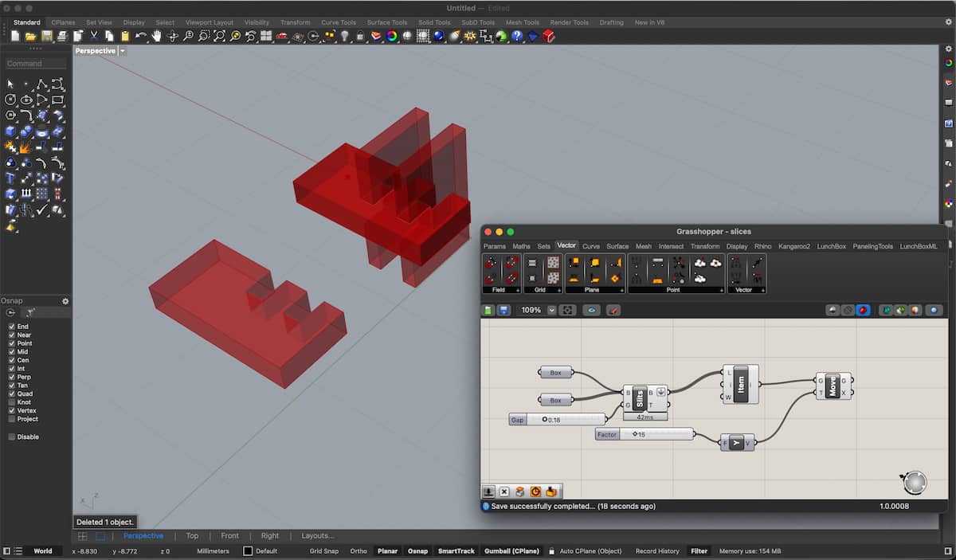Click the Grasshopper preview eye icon
This screenshot has width=956, height=560.
pyautogui.click(x=591, y=310)
